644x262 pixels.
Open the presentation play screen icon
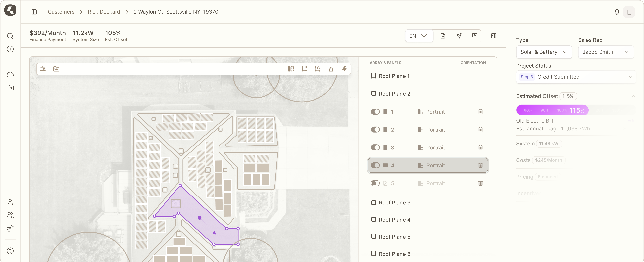coord(475,36)
